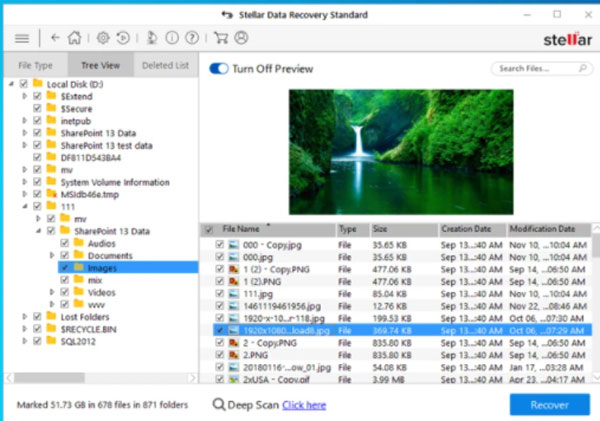Select the 20180116-...ow_01.jpg file row

402,367
